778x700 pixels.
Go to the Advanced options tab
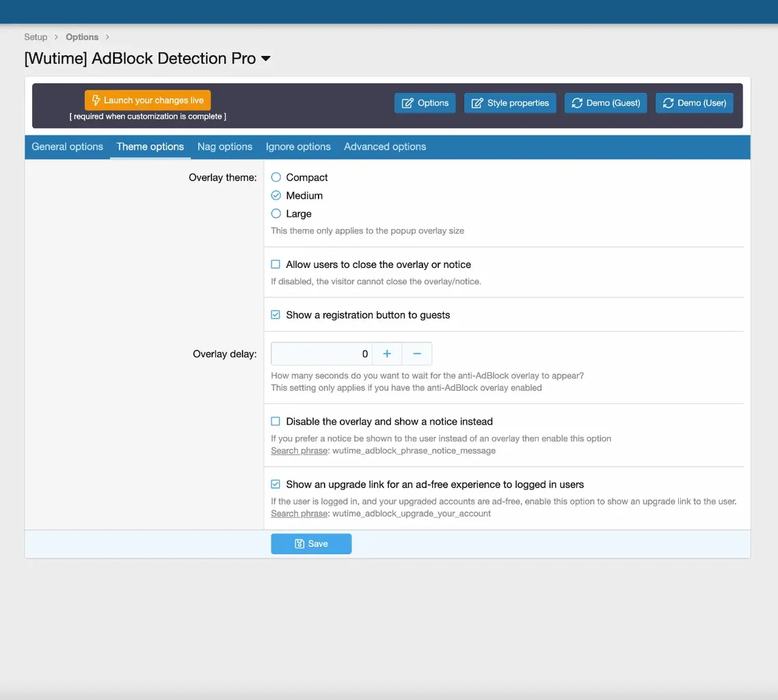384,147
